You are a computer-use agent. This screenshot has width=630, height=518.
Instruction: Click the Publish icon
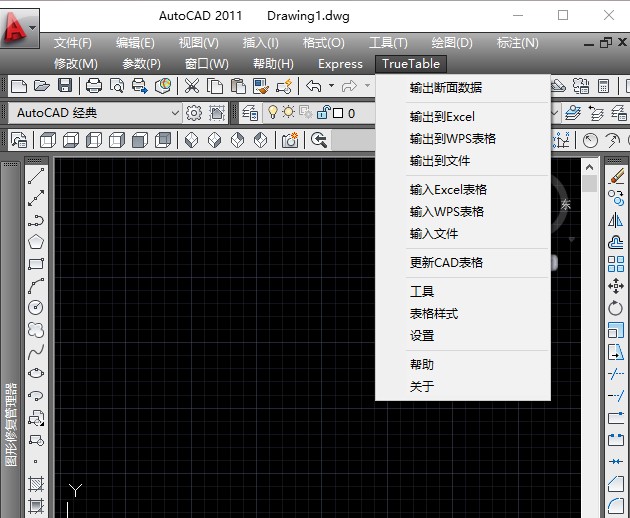[139, 86]
